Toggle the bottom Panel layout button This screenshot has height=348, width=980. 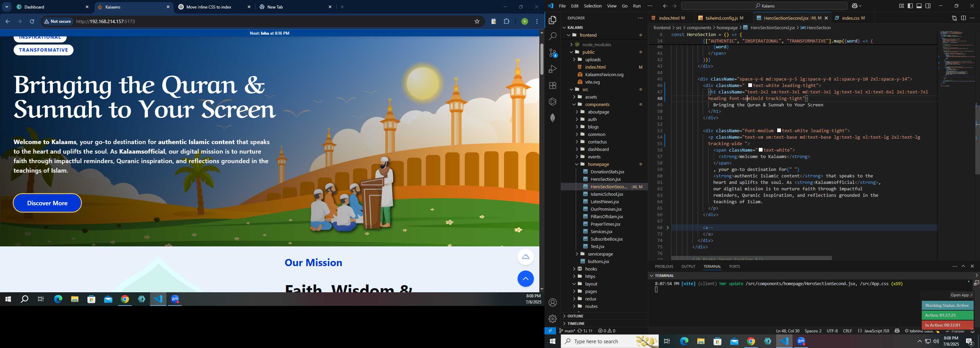point(919,6)
